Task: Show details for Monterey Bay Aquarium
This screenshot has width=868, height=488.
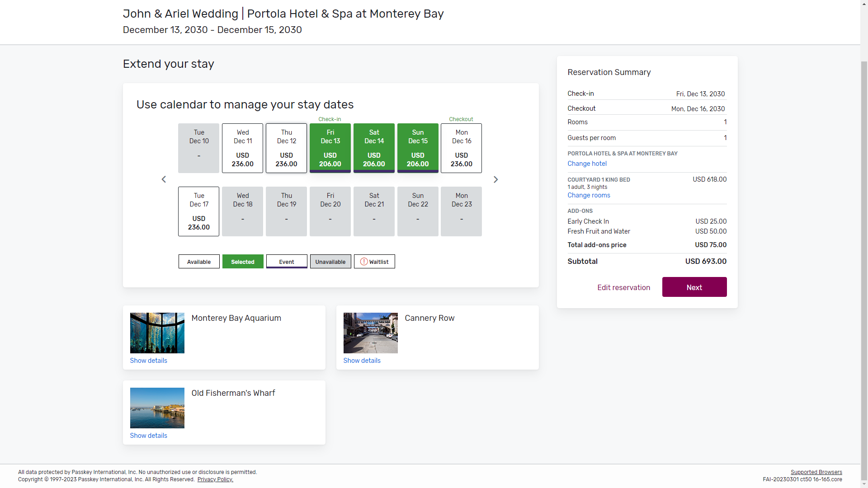Action: click(x=148, y=361)
